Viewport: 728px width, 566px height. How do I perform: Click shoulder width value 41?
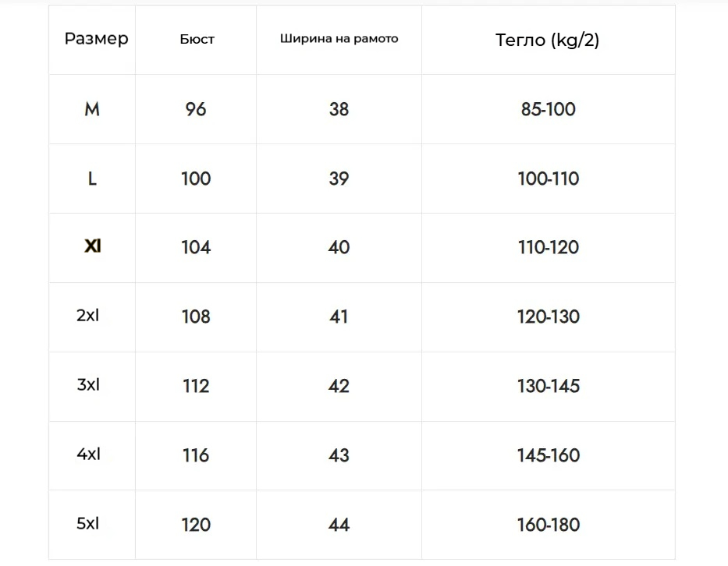[x=339, y=317]
